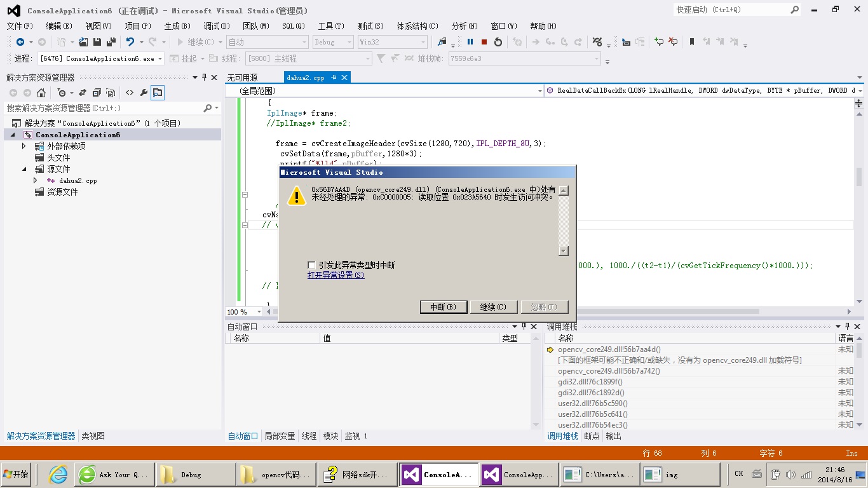Click the Save icon in toolbar
Image resolution: width=868 pixels, height=488 pixels.
pos(97,42)
